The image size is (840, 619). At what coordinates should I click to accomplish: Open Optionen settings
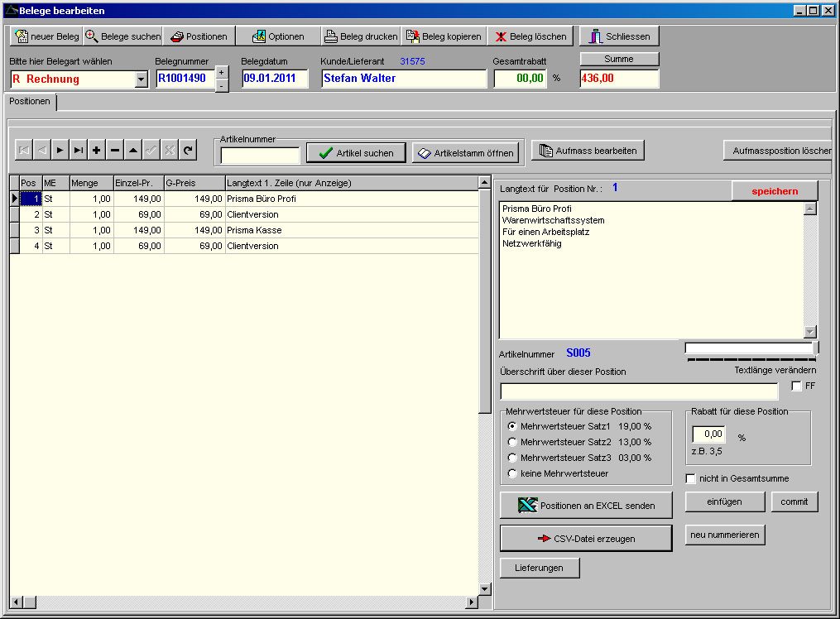pyautogui.click(x=278, y=36)
